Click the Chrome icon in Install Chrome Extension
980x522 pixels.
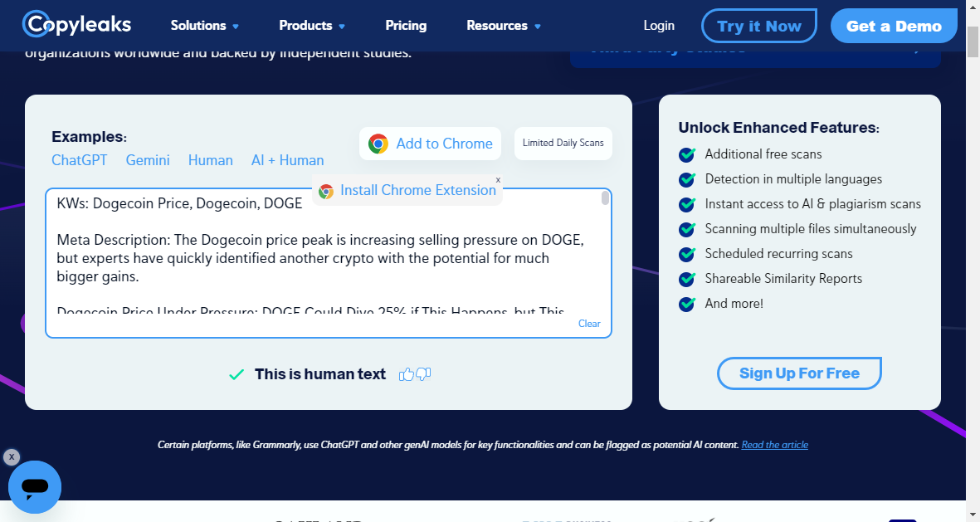coord(325,192)
